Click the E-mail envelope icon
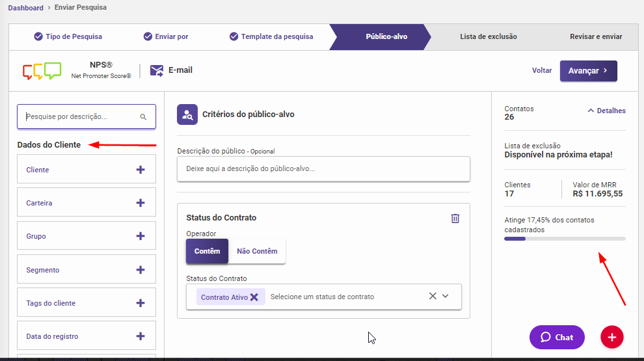The width and height of the screenshot is (644, 361). point(157,71)
